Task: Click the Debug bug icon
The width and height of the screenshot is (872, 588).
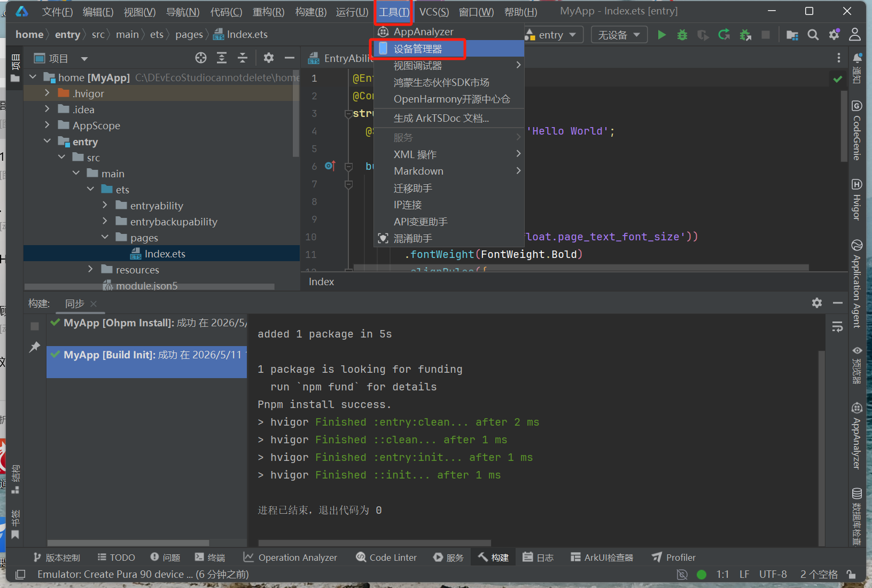Action: pyautogui.click(x=682, y=35)
